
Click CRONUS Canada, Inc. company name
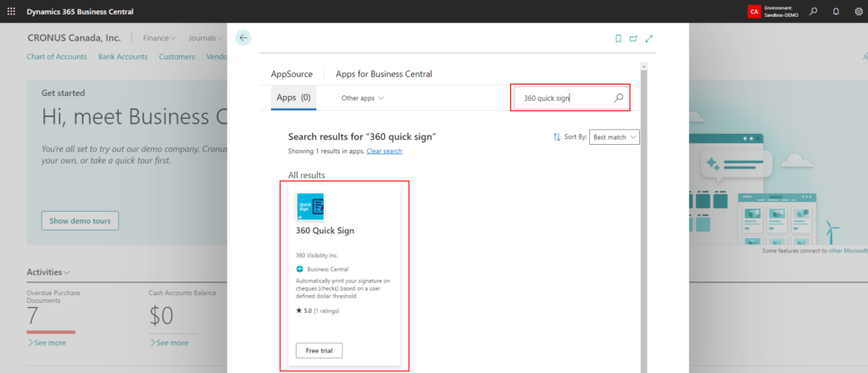(x=75, y=38)
